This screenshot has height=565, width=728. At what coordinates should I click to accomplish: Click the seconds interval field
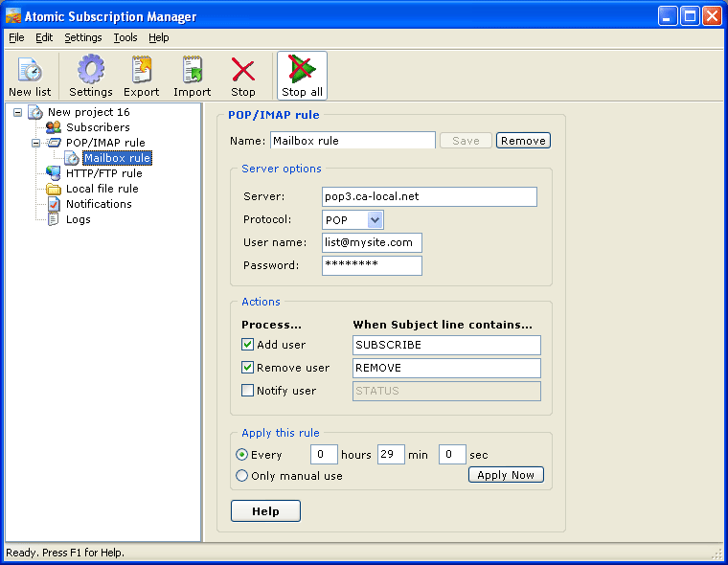point(452,455)
